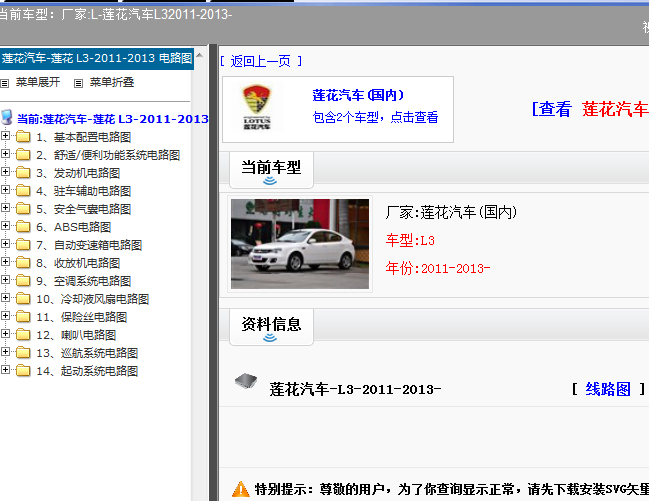Click the 车型:L3 text
The width and height of the screenshot is (649, 501).
[410, 241]
